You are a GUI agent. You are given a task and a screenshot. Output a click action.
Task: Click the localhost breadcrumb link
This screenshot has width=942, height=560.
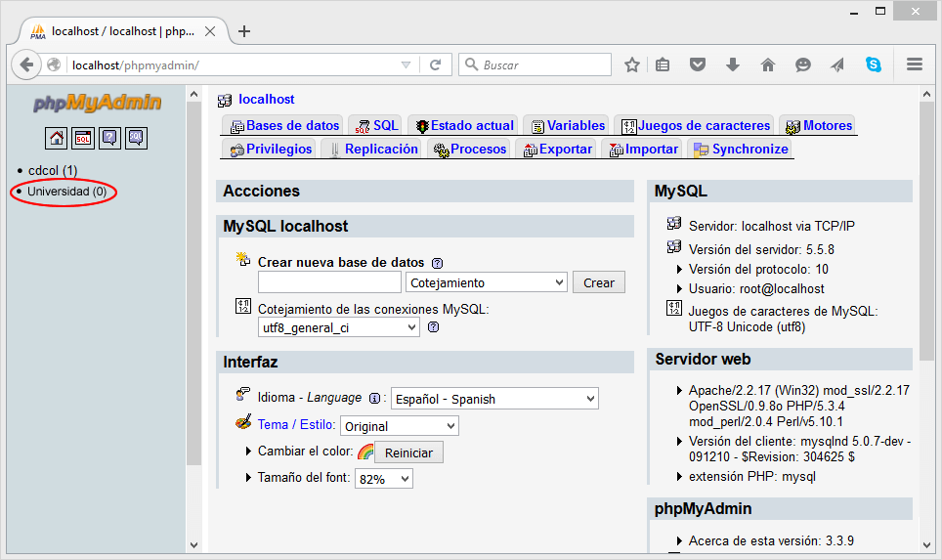tap(266, 99)
